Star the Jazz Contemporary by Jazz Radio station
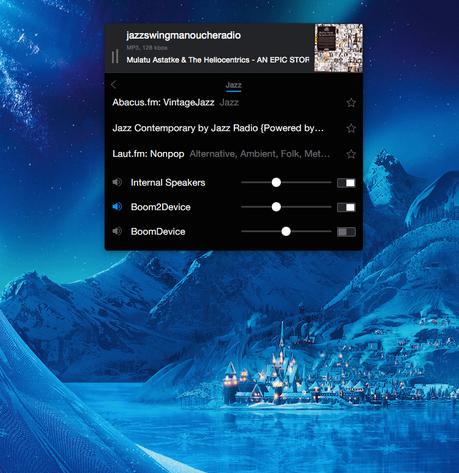The height and width of the screenshot is (473, 459). 351,128
